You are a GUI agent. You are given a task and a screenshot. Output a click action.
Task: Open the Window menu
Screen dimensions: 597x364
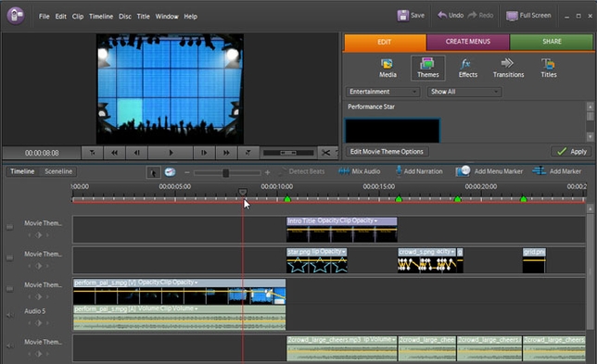(x=167, y=17)
